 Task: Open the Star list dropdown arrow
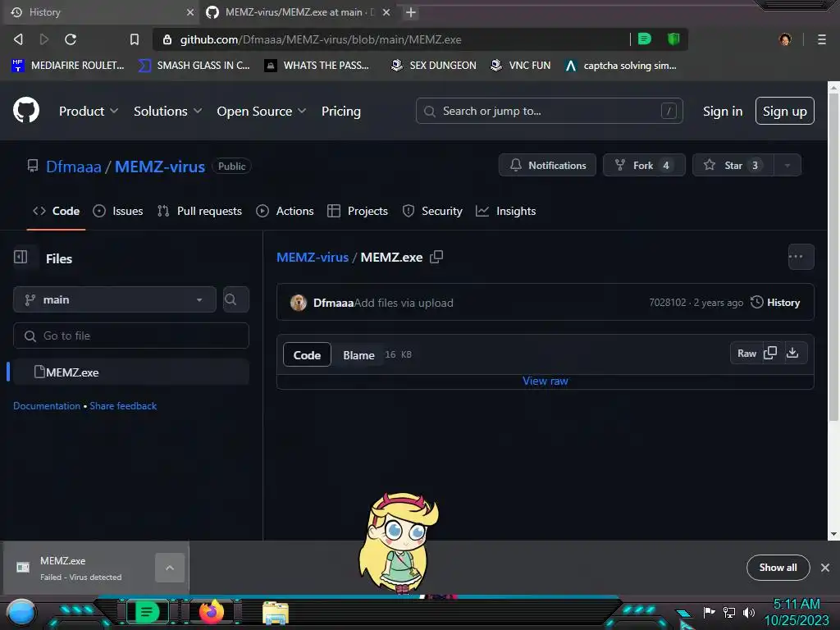coord(787,165)
